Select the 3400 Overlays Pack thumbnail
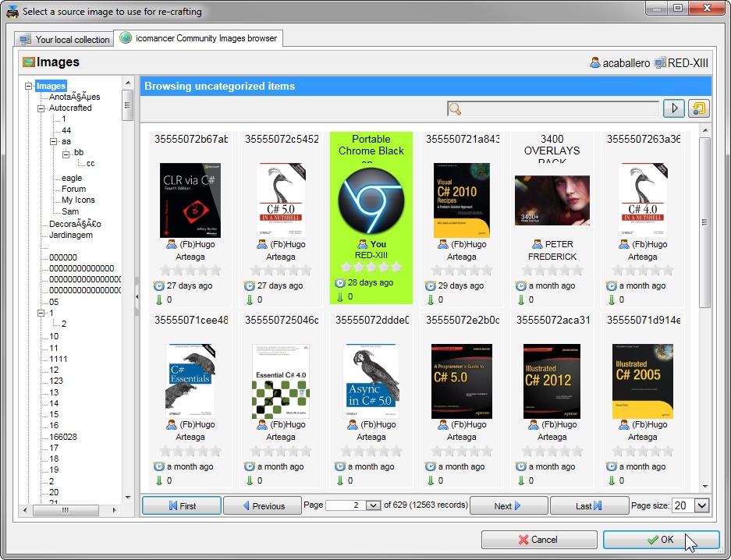 point(552,200)
